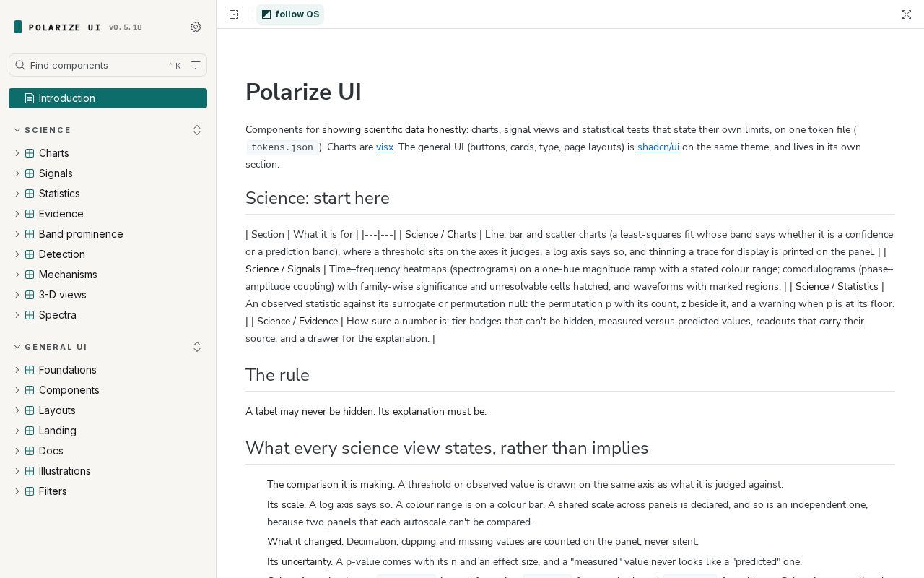This screenshot has height=578, width=924.
Task: Click the grid icon beside Spectra
Action: [30, 315]
